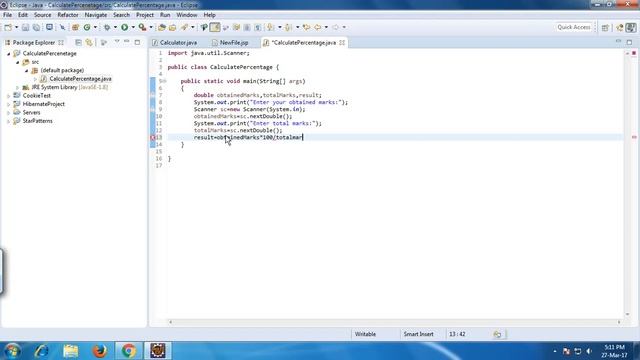
Task: Run the program with green Run icon
Action: (x=124, y=27)
